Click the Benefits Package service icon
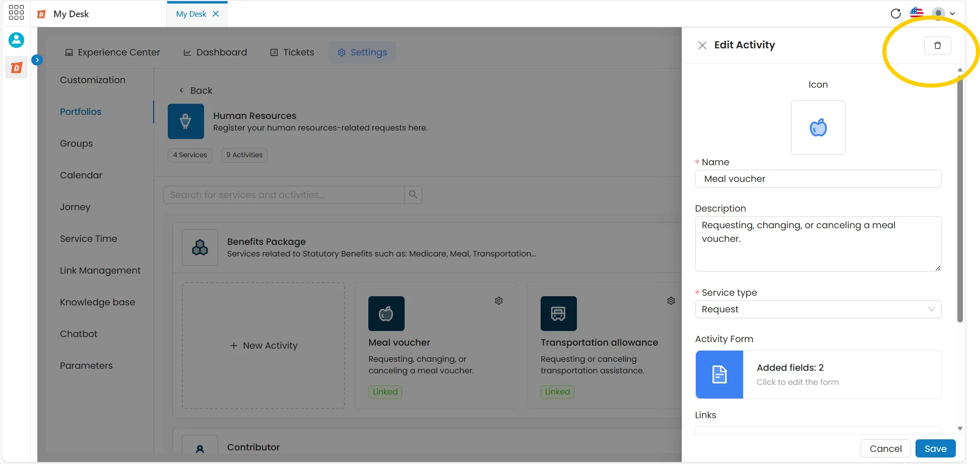Viewport: 980px width, 464px height. (x=200, y=247)
